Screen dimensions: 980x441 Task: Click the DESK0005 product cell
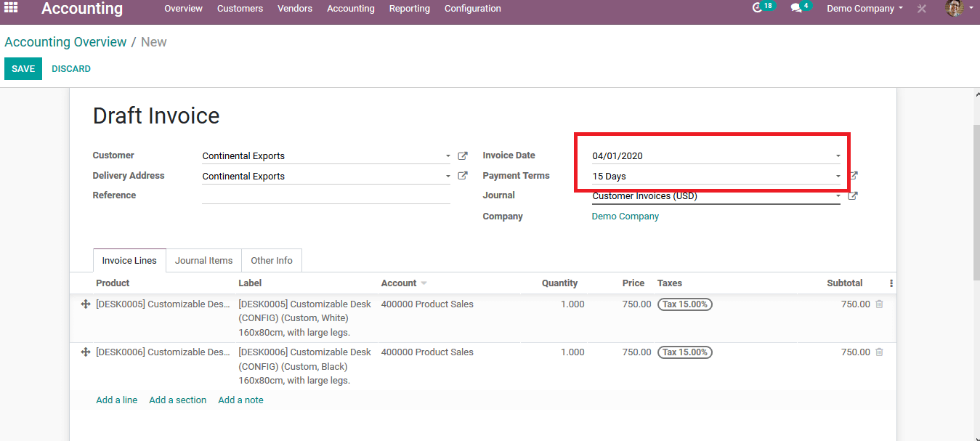coord(163,304)
